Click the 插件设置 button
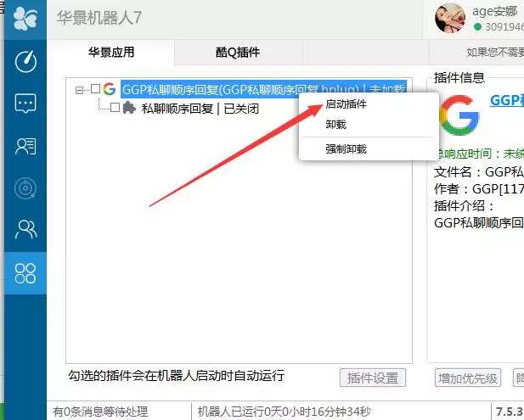Viewport: 524px width, 420px height. click(x=373, y=378)
